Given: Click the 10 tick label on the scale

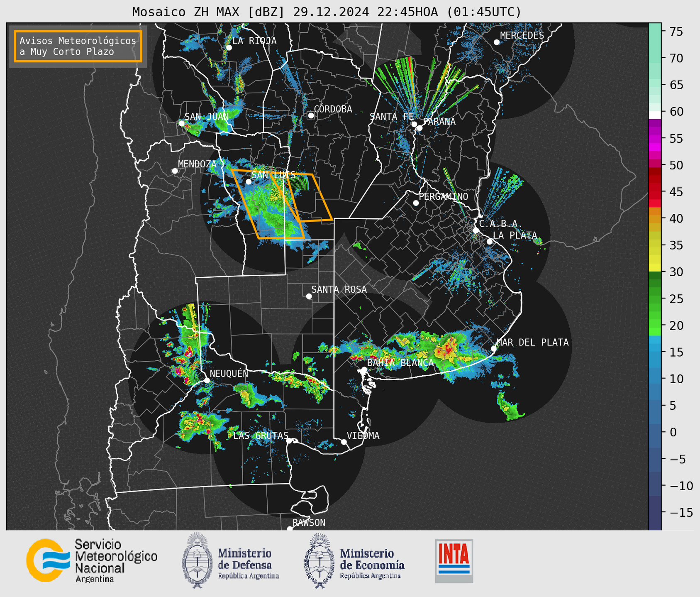Looking at the screenshot, I should (x=676, y=379).
